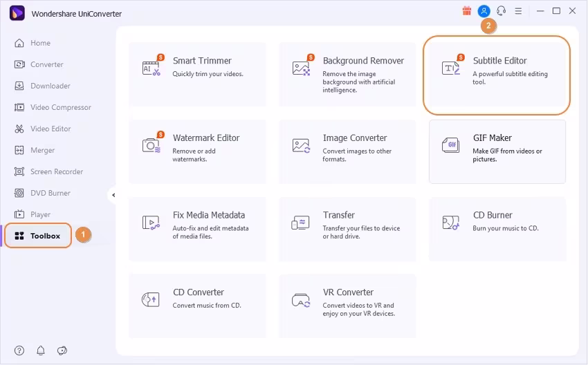The image size is (588, 365).
Task: Click the gift box icon in title bar
Action: [x=466, y=11]
